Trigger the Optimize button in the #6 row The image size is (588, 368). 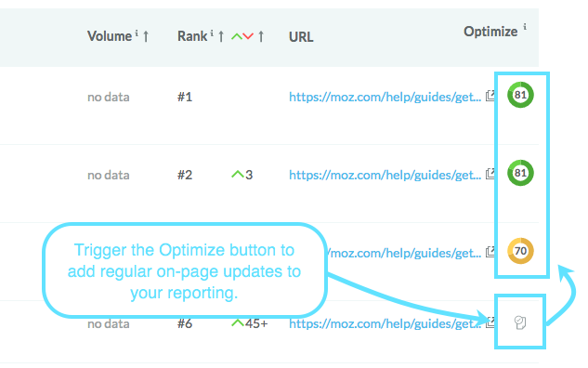[520, 322]
